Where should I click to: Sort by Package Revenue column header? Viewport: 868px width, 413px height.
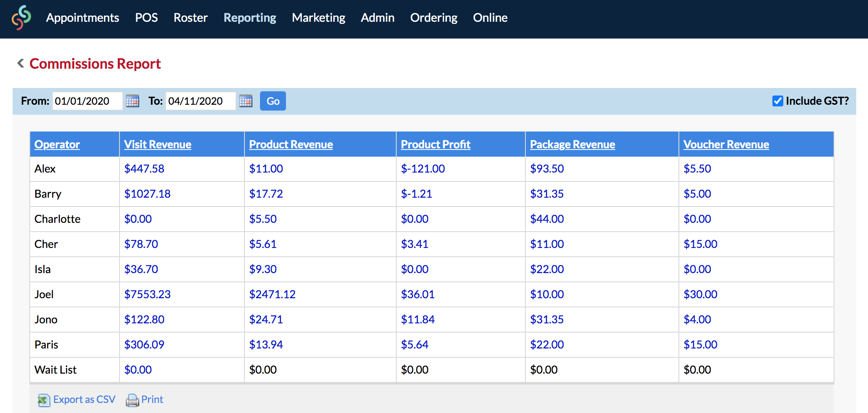[x=572, y=145]
